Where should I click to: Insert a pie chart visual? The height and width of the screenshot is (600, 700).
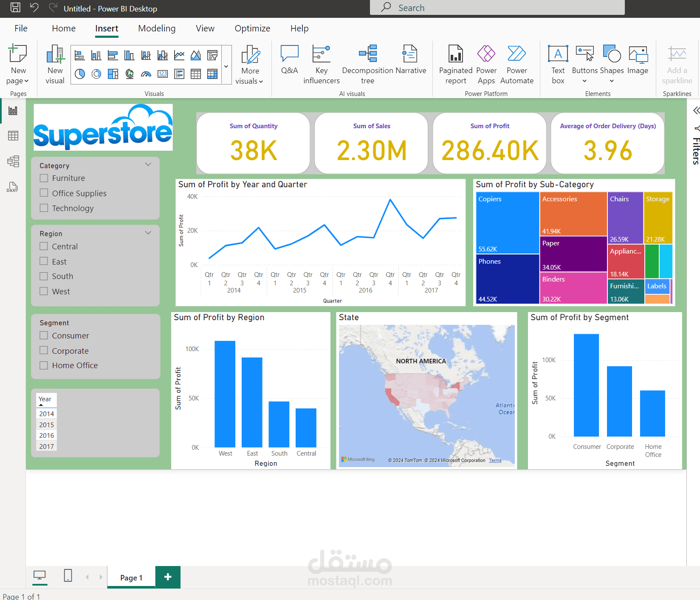coord(79,74)
